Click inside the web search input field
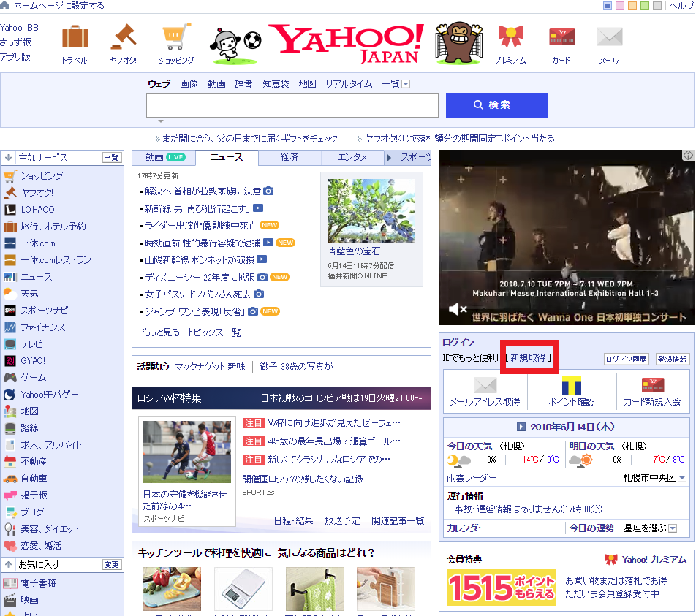This screenshot has height=616, width=696. pos(292,105)
